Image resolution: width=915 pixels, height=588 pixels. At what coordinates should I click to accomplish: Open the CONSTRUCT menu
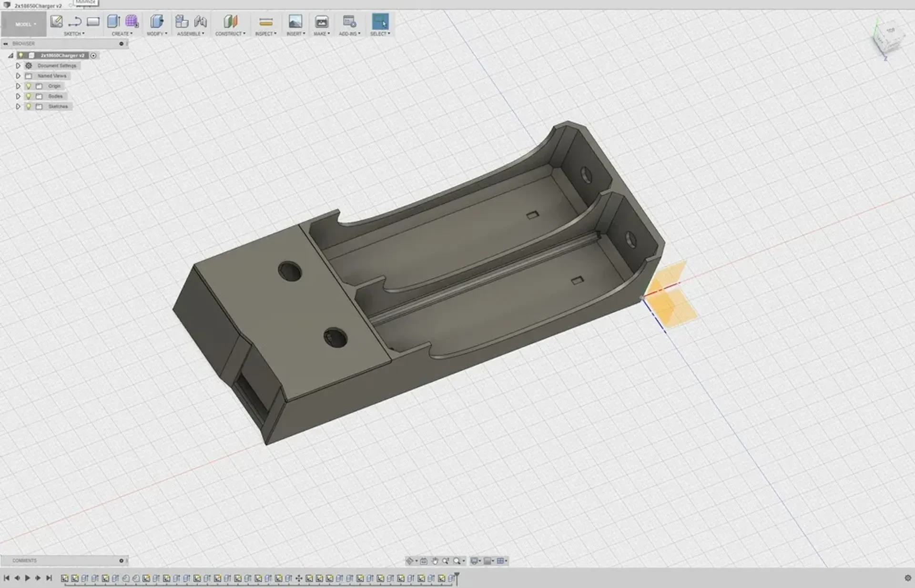pos(230,34)
